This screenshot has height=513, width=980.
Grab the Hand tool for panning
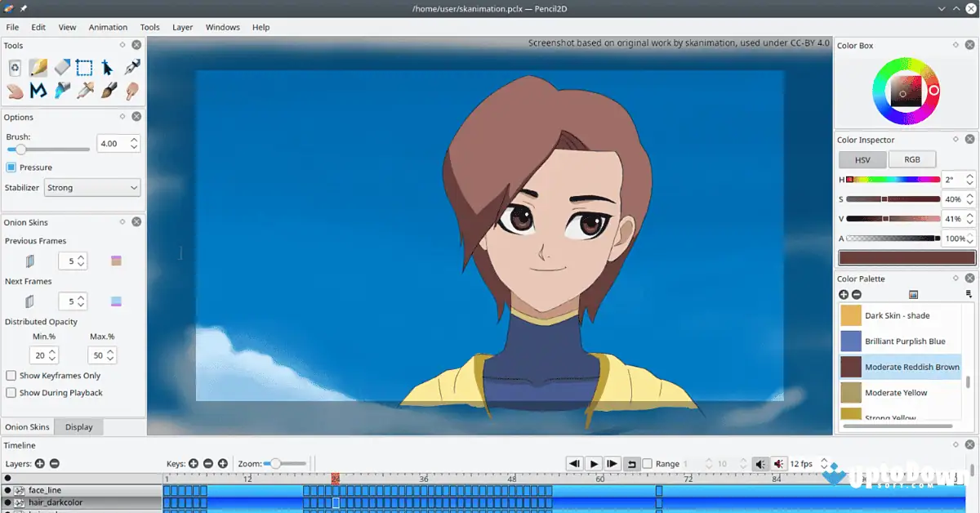point(15,90)
